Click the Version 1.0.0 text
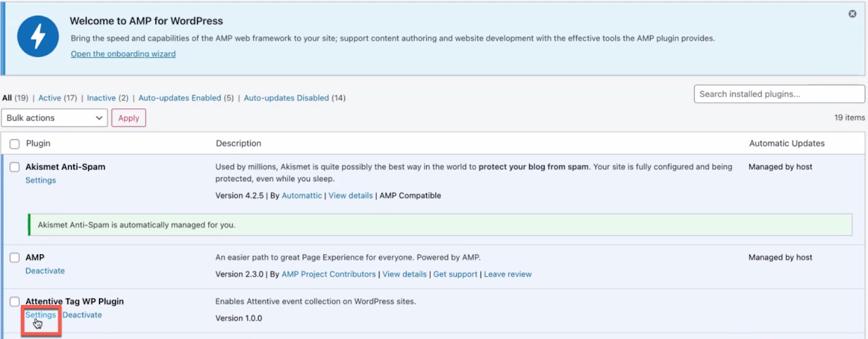 [x=238, y=319]
